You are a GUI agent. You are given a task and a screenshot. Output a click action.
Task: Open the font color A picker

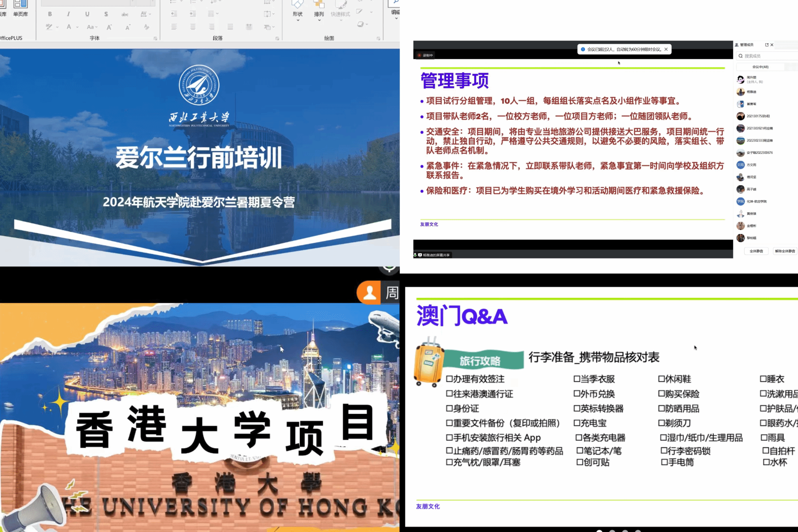[x=69, y=27]
